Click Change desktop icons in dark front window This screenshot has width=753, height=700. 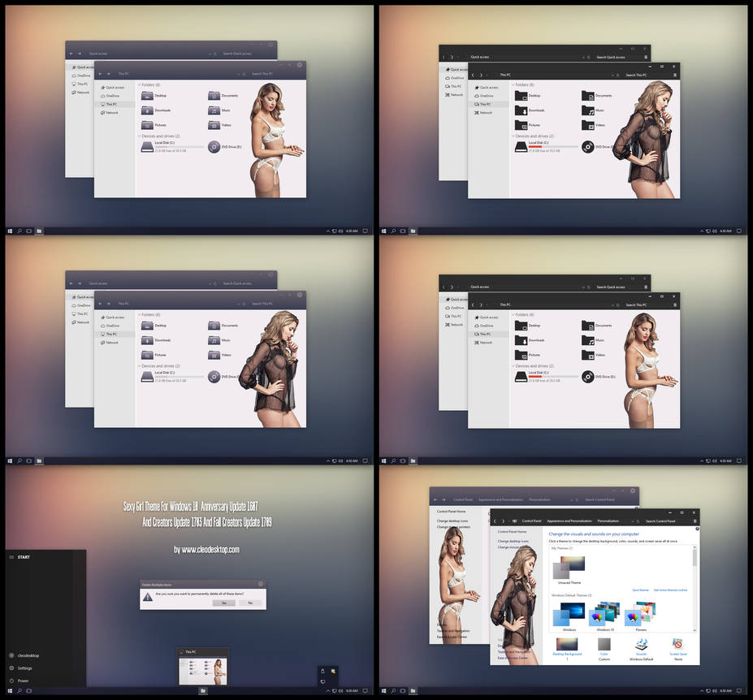[x=513, y=541]
